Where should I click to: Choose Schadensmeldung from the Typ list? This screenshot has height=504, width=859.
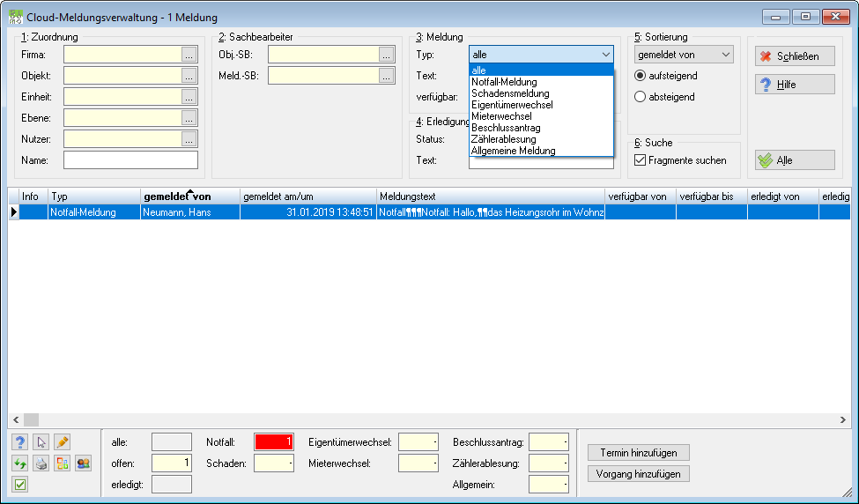511,93
